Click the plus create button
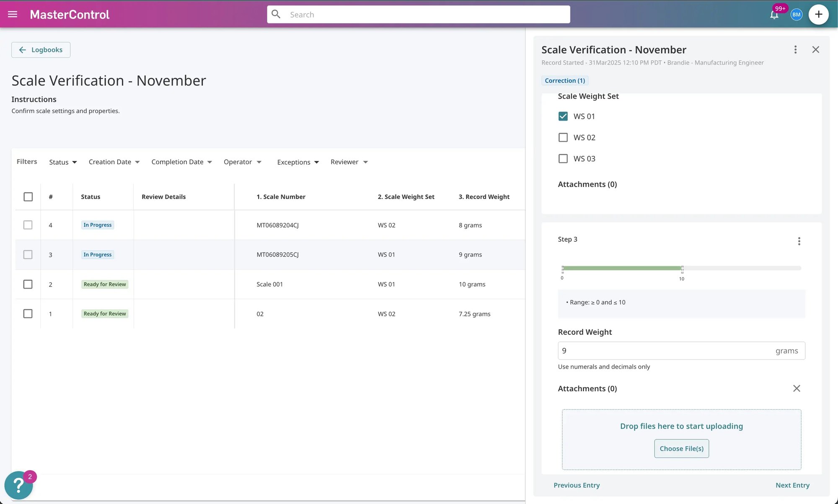 coord(818,15)
